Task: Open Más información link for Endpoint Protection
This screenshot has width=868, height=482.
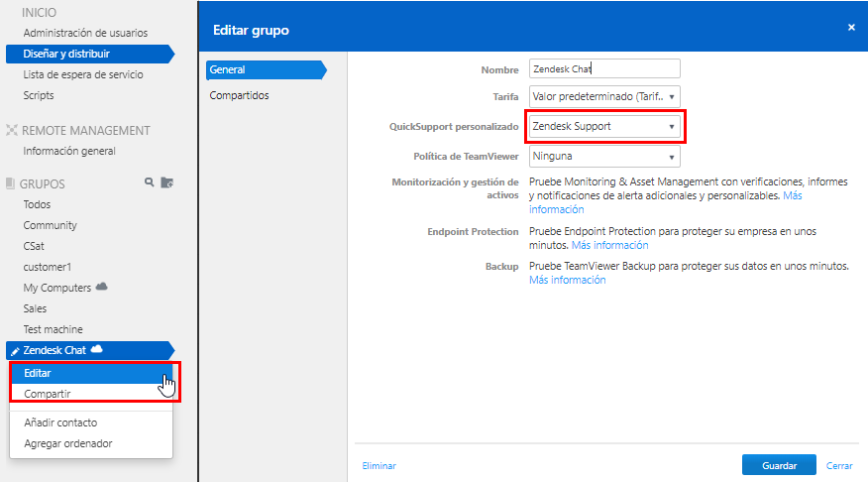Action: click(609, 245)
